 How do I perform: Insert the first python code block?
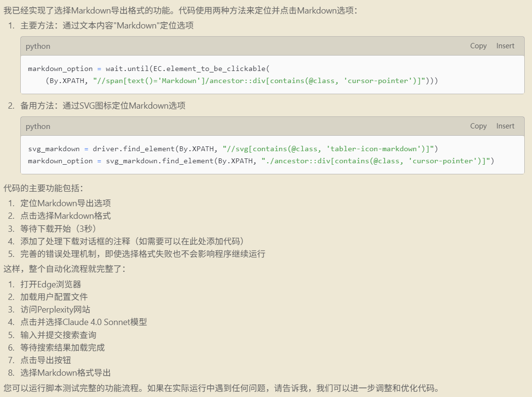pyautogui.click(x=505, y=46)
